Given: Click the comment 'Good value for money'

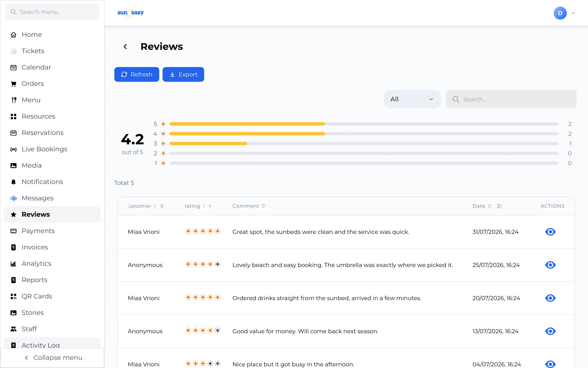Looking at the screenshot, I should click(x=305, y=331).
